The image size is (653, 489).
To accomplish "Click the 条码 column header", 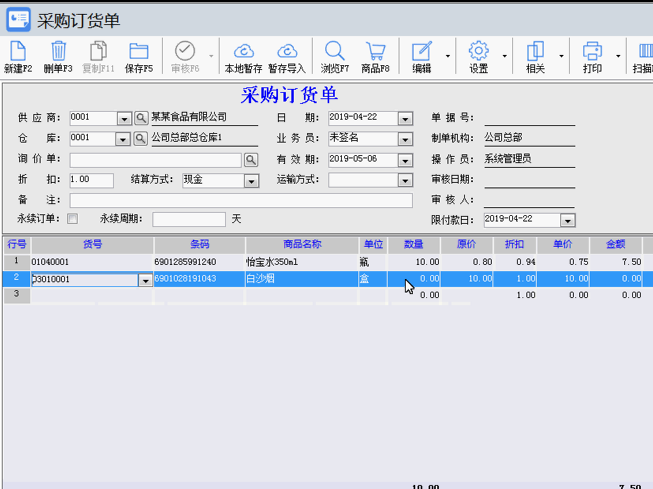I will 199,245.
